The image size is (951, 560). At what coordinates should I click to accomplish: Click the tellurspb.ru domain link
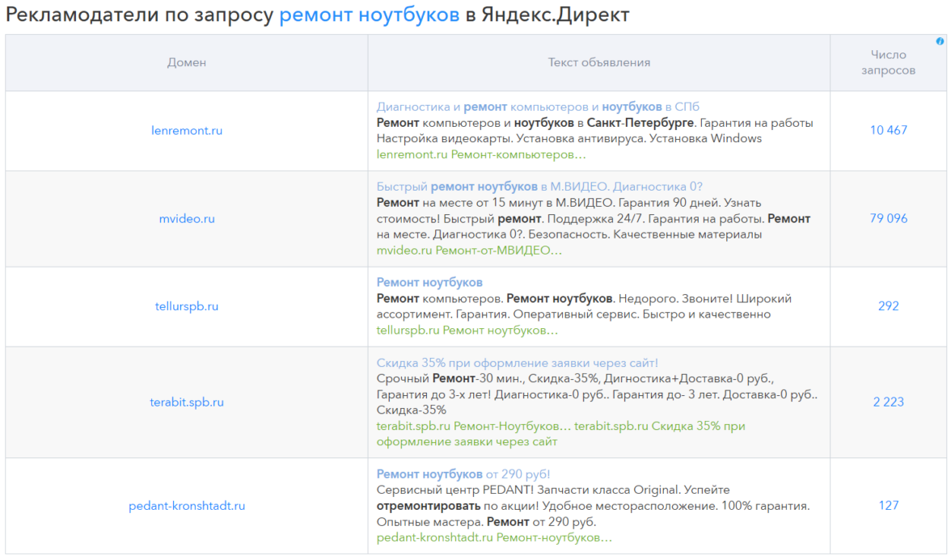(x=187, y=306)
